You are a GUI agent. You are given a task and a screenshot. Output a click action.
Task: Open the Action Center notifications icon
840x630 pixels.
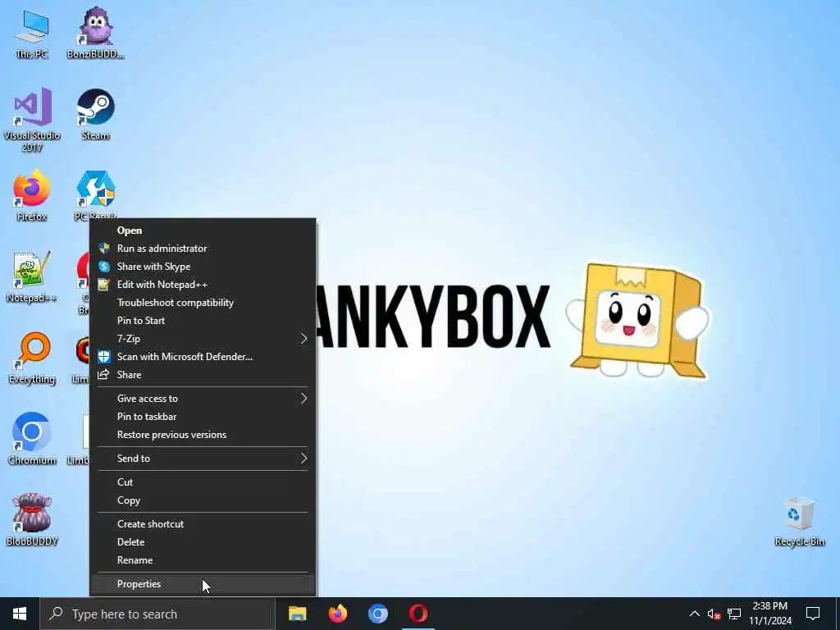tap(813, 614)
